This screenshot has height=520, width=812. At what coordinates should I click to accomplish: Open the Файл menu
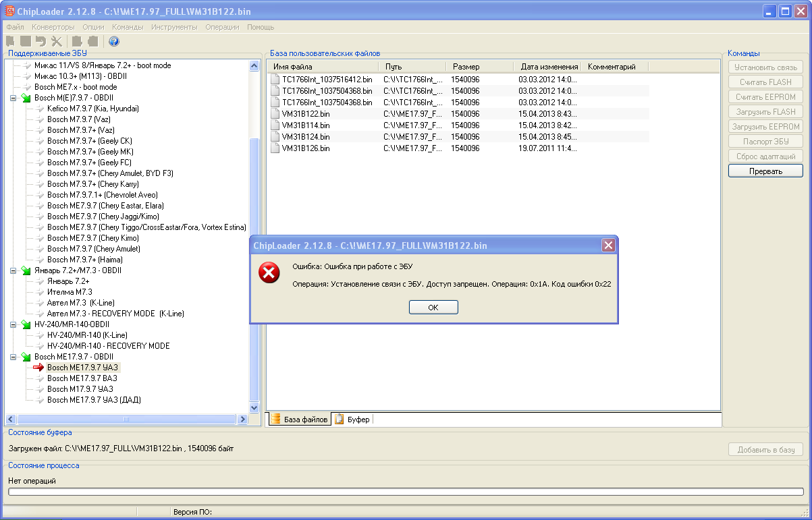pyautogui.click(x=15, y=27)
